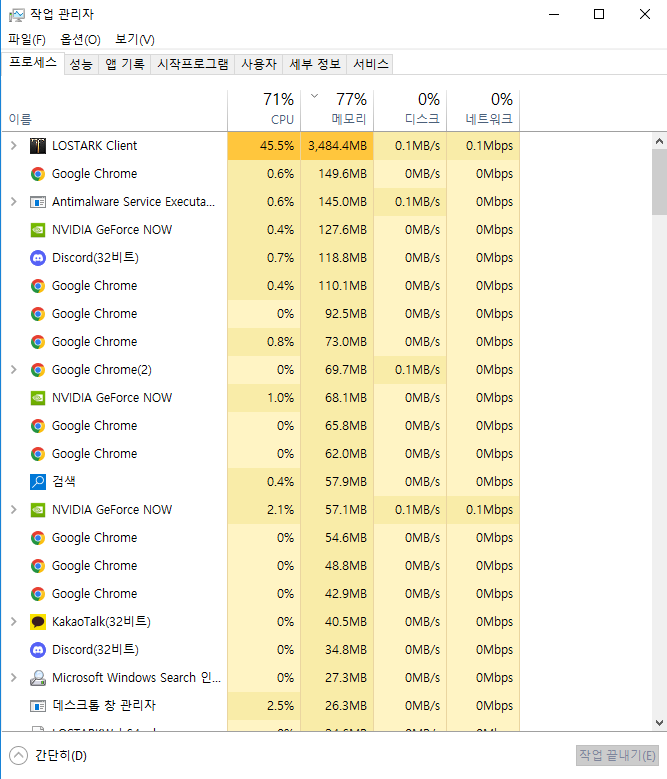This screenshot has height=779, width=667.
Task: Click NVIDIA GeForce NOW icon using 57.1MB
Action: (x=38, y=510)
